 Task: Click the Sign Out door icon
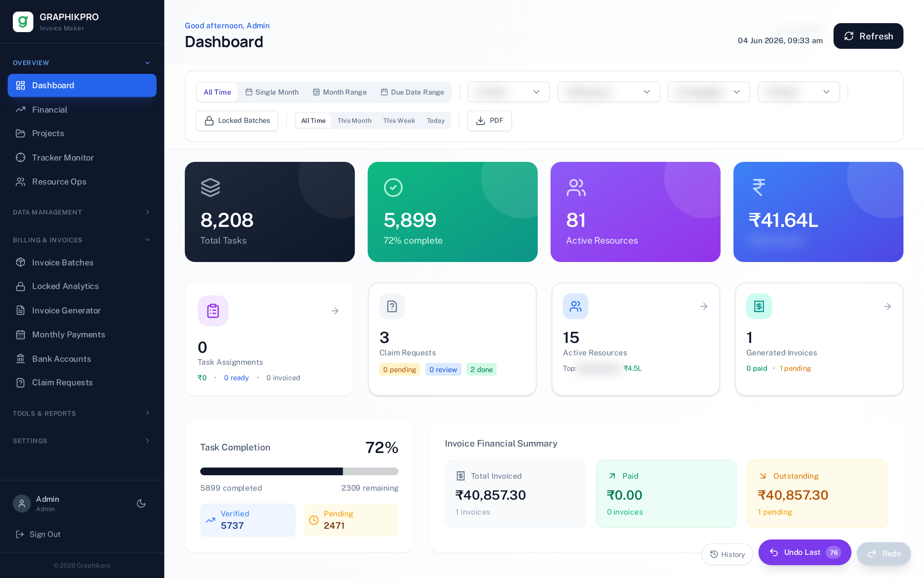tap(20, 534)
